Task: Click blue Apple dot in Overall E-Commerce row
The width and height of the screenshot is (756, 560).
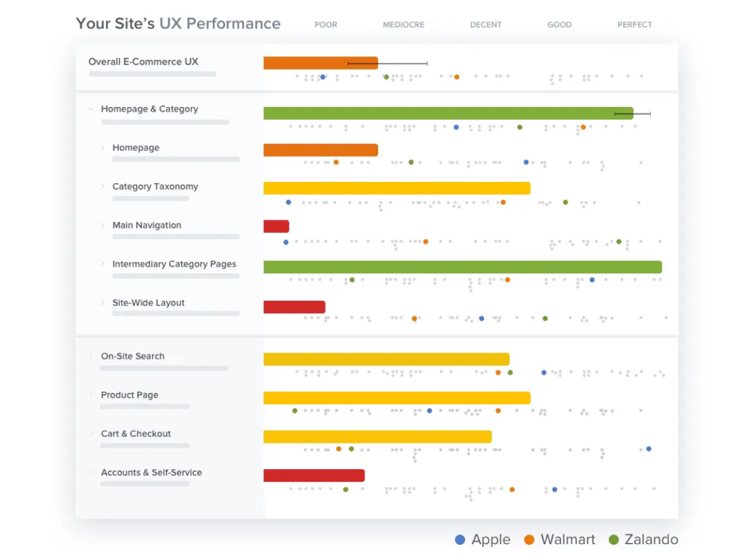Action: click(x=323, y=77)
